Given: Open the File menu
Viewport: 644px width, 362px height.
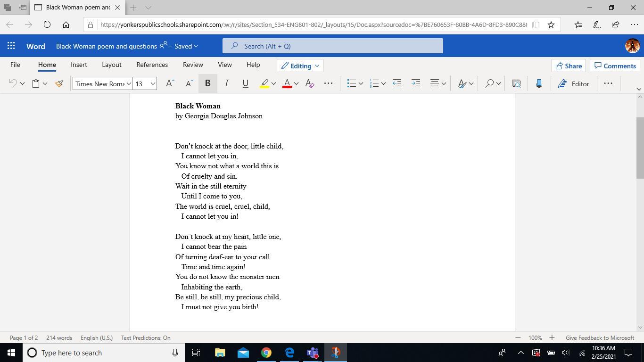Looking at the screenshot, I should point(15,65).
